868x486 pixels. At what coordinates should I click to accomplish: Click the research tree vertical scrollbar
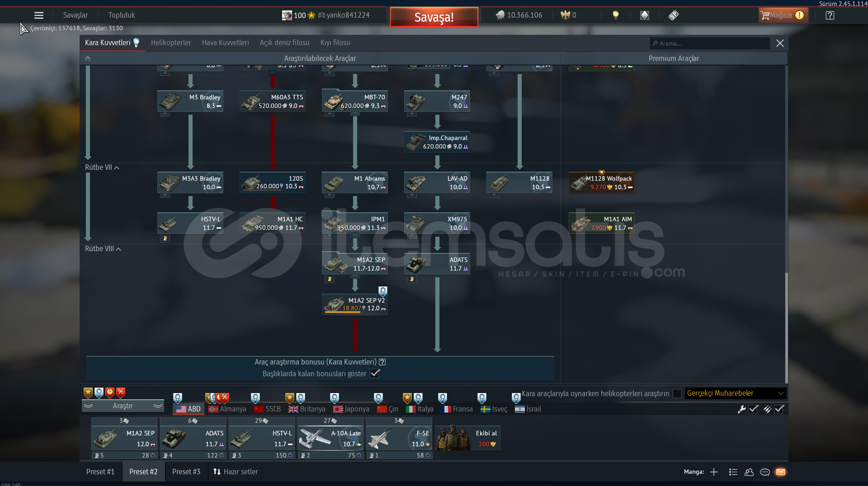(786, 327)
